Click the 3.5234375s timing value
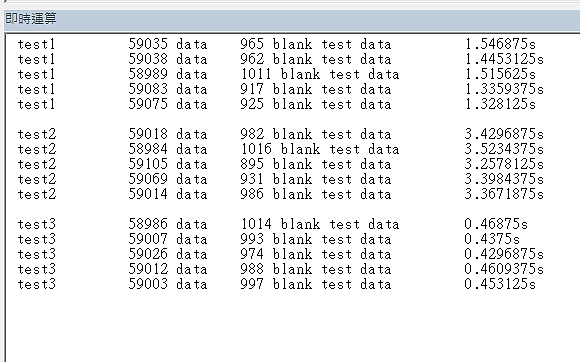The width and height of the screenshot is (580, 362). click(x=504, y=149)
